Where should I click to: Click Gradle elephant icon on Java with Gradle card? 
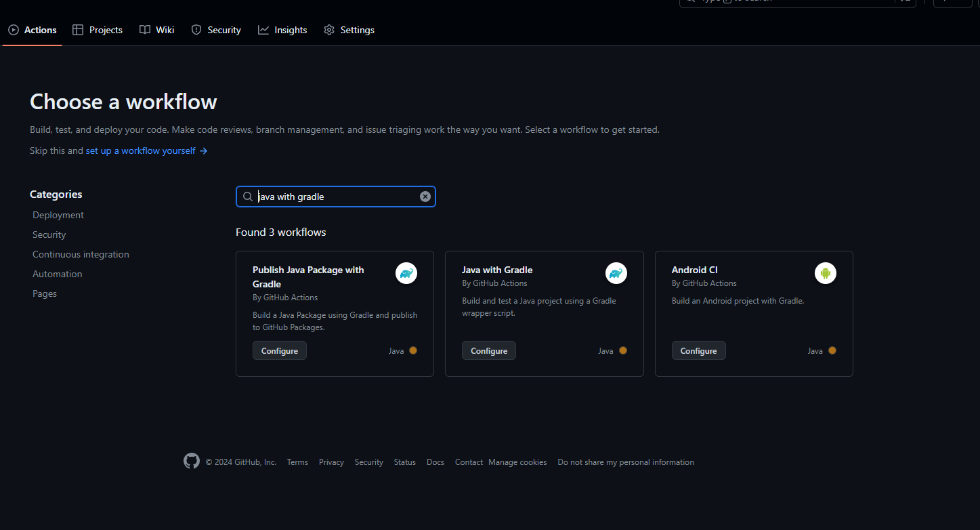616,273
